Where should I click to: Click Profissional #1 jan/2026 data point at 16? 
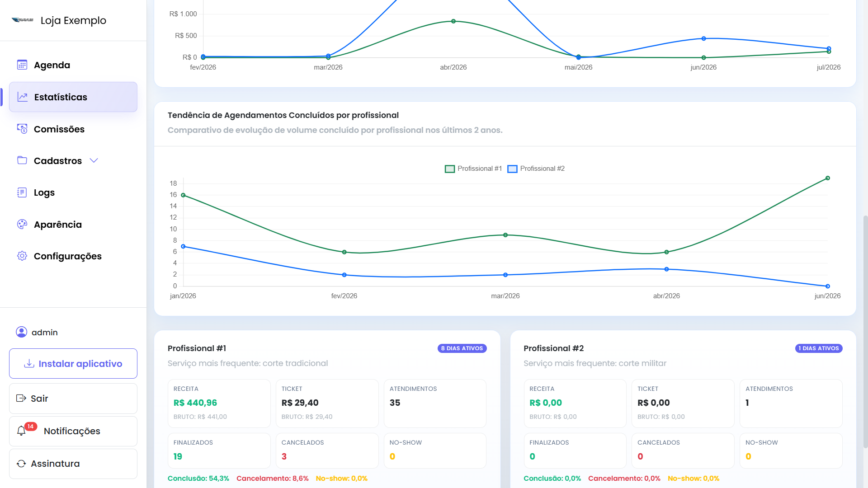point(183,195)
